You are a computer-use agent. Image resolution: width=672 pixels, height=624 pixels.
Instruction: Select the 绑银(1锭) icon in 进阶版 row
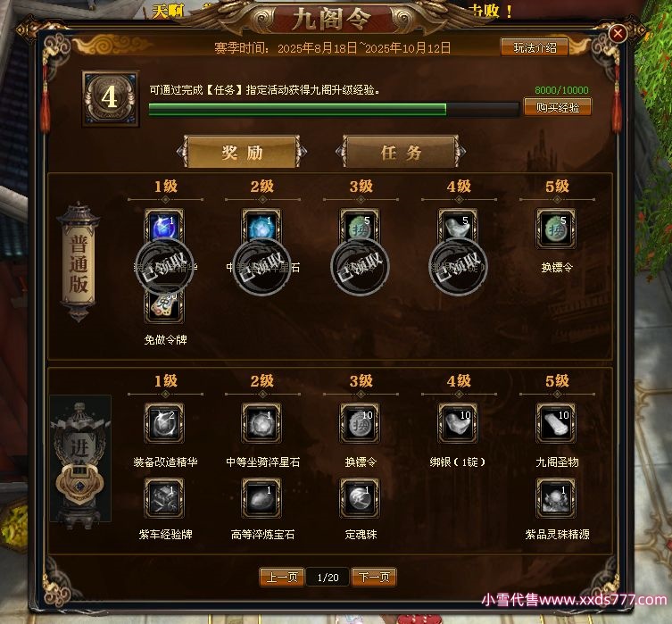coord(458,423)
